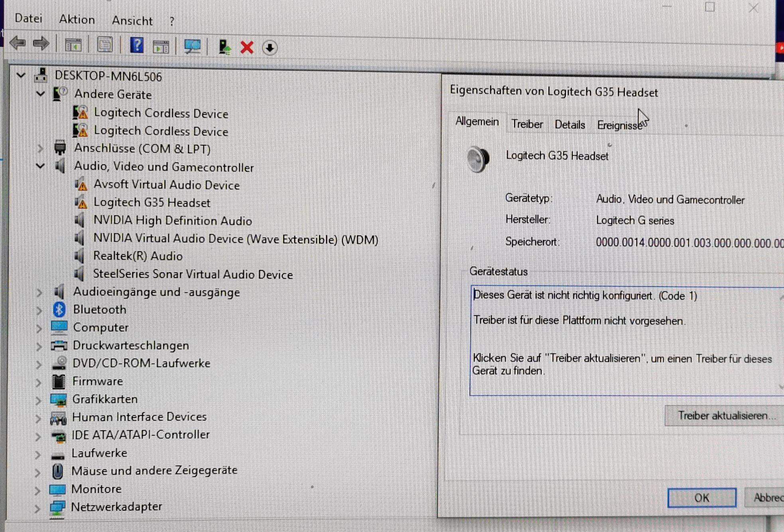Click the update driver toolbar icon
This screenshot has width=784, height=532.
coord(225,47)
